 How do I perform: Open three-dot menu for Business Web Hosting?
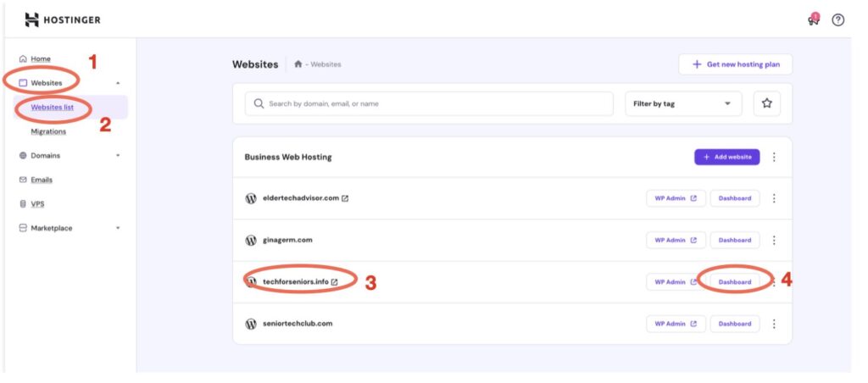[x=774, y=157]
